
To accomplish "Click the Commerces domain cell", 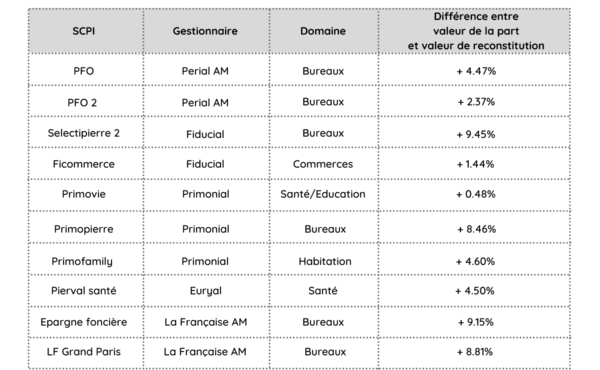I will click(x=323, y=164).
